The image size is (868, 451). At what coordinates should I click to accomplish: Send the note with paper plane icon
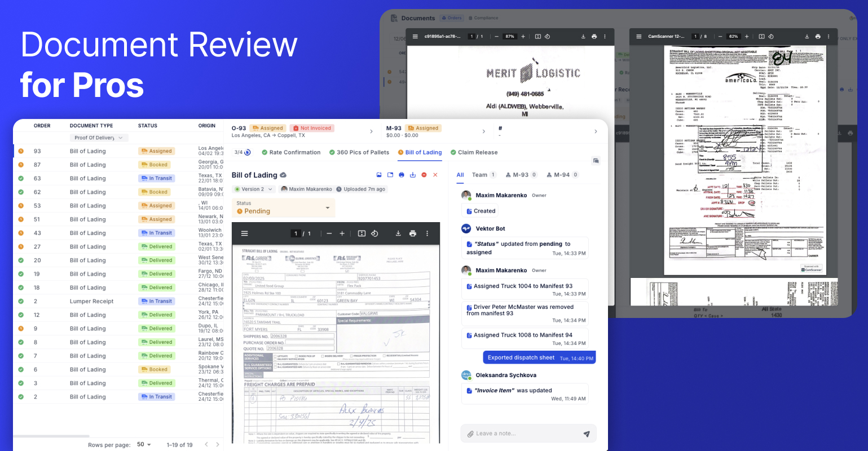pos(587,434)
